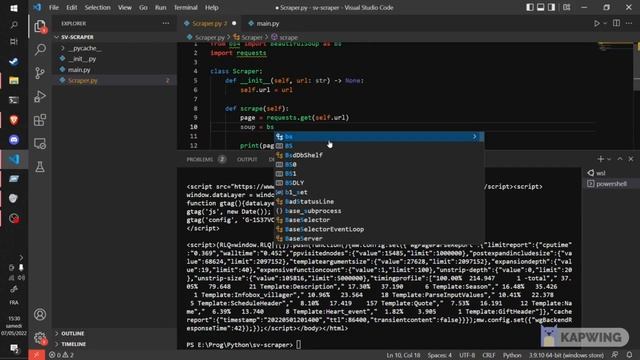Close the terminal panel

631,159
